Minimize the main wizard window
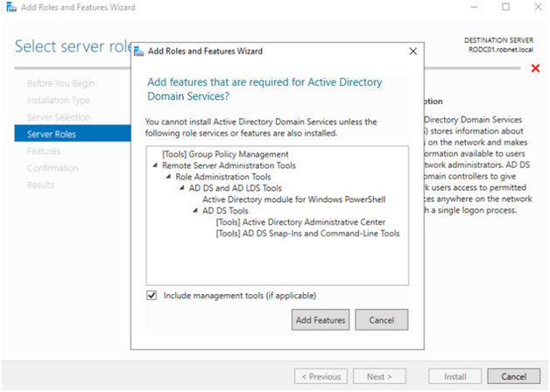550x392 pixels. coord(474,7)
